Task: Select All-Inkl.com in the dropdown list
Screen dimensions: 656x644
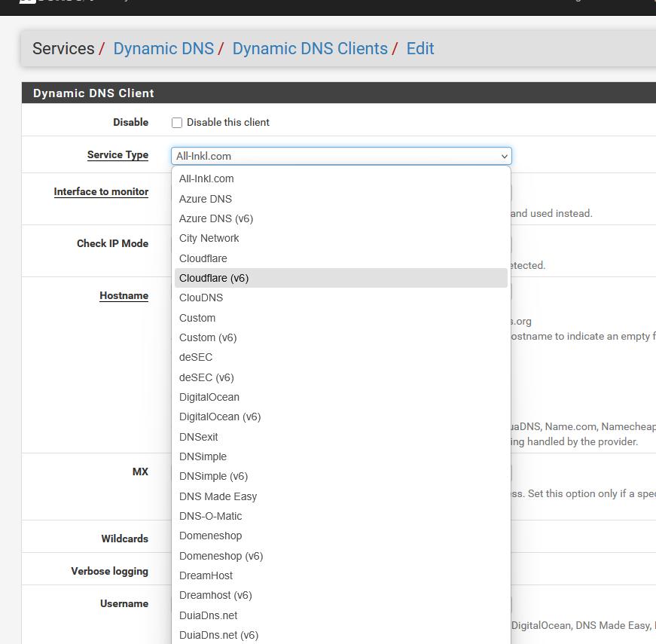Action: [206, 179]
